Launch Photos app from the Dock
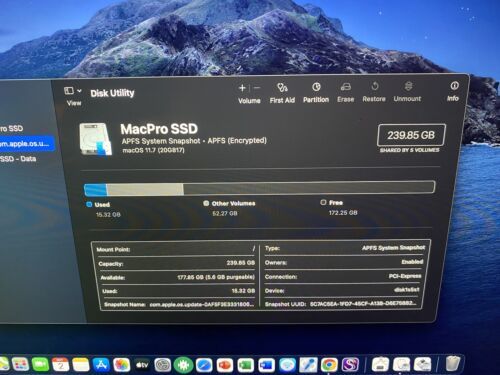 click(x=122, y=364)
